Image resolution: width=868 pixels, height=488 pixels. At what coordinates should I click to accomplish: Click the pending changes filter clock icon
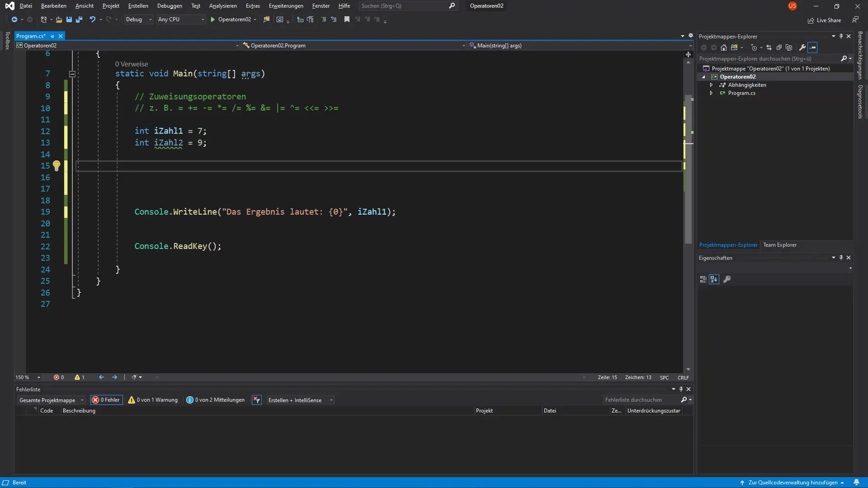tap(754, 47)
